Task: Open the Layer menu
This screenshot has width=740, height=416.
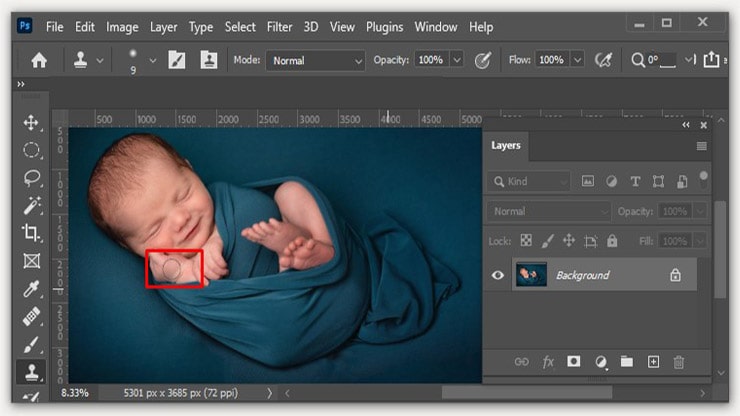Action: coord(163,27)
